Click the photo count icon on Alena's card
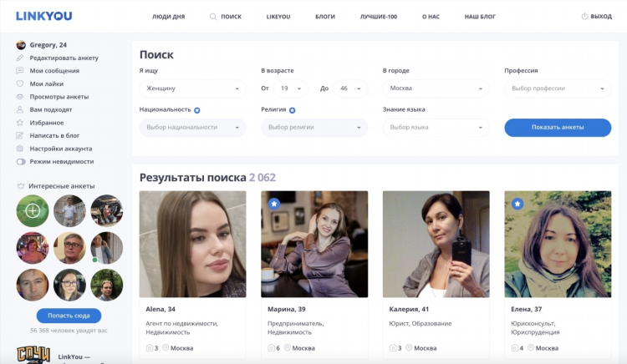 [150, 348]
